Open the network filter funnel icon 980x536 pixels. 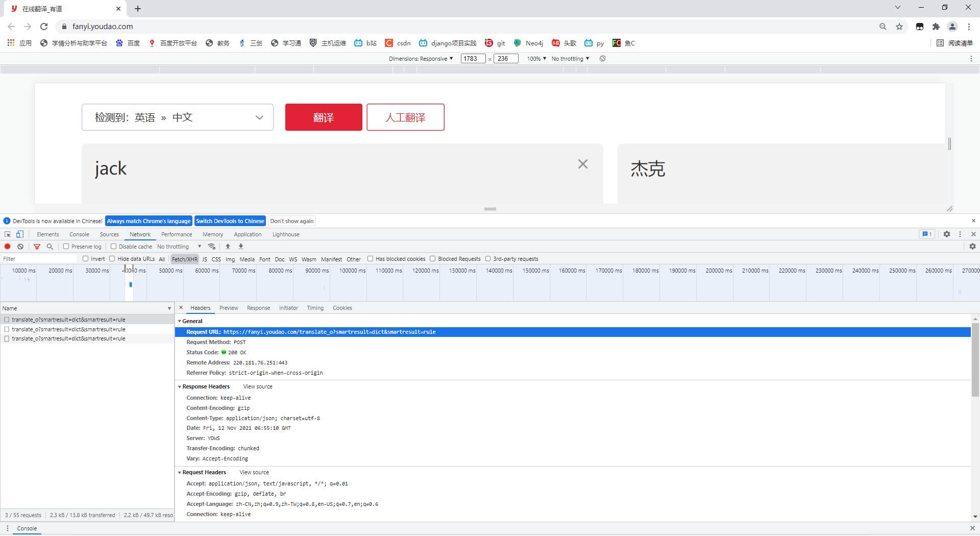pyautogui.click(x=37, y=247)
